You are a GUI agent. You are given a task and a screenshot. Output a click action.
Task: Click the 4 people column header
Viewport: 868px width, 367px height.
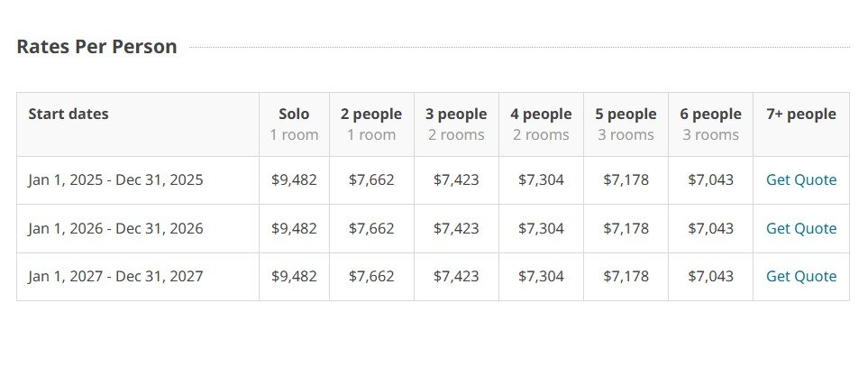pos(541,115)
